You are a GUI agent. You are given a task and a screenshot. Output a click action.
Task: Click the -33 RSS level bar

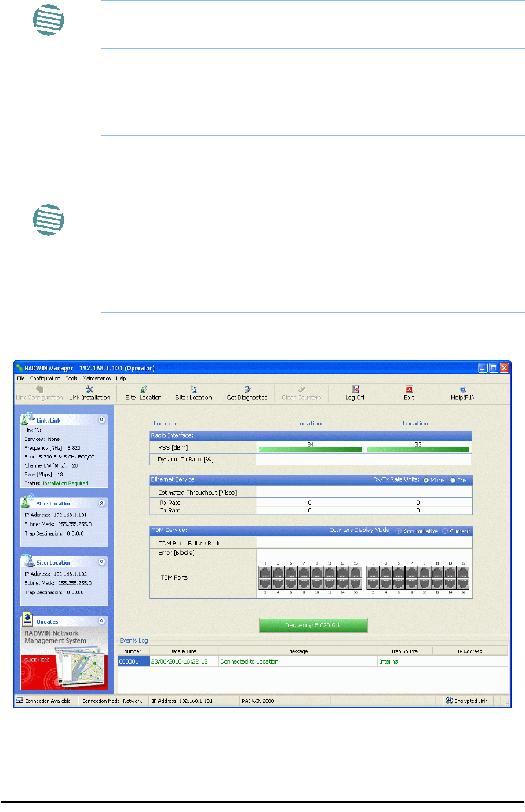point(418,449)
